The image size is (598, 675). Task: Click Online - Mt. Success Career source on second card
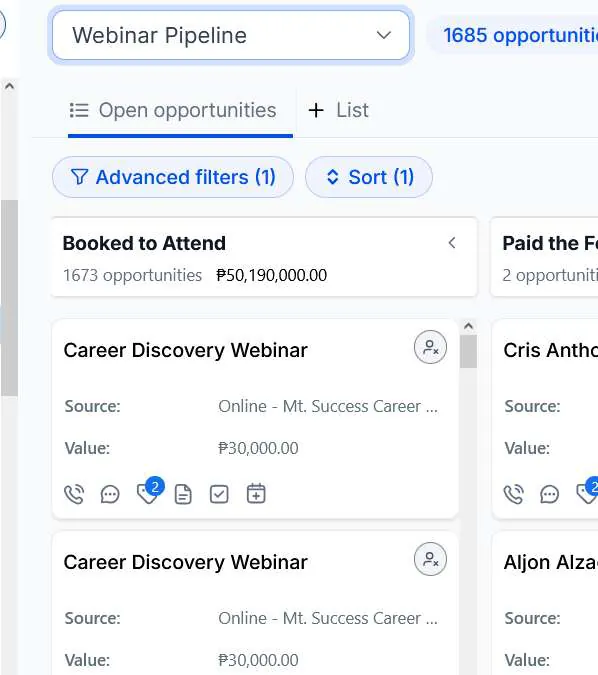click(x=328, y=618)
